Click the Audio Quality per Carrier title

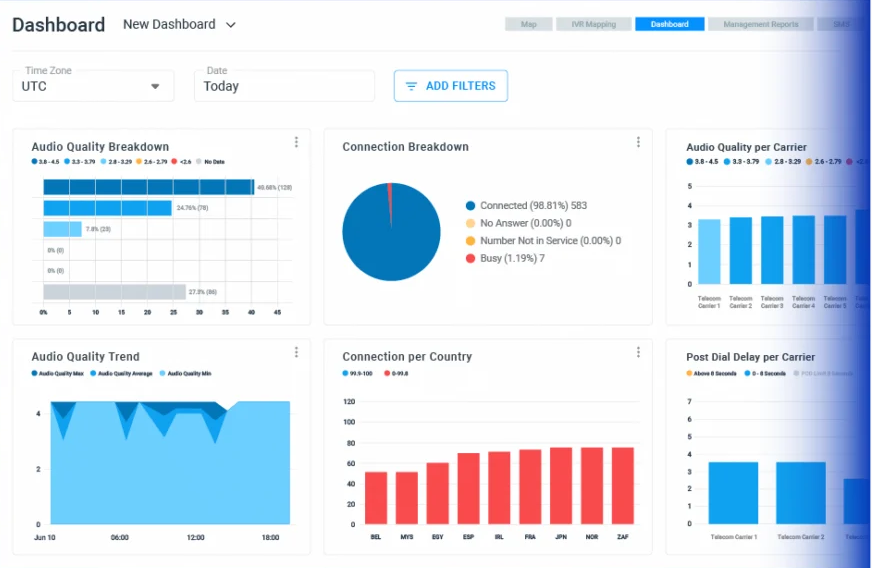tap(746, 147)
